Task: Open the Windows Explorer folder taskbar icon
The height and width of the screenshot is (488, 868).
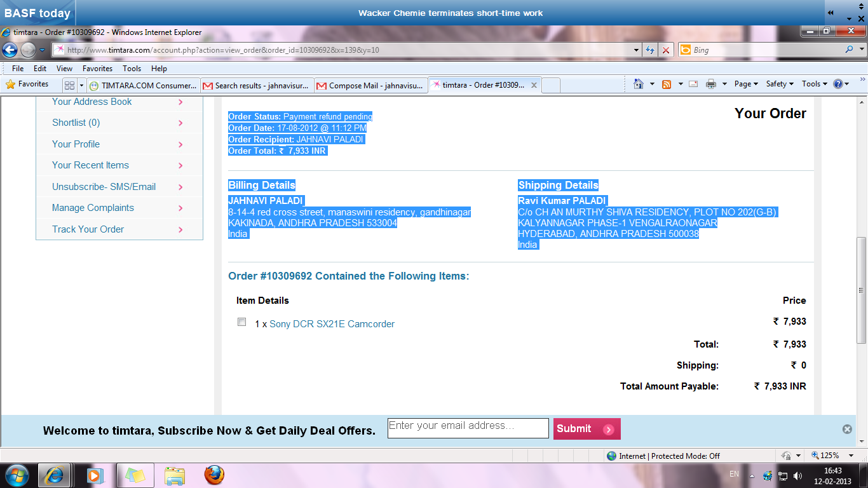Action: pos(174,475)
